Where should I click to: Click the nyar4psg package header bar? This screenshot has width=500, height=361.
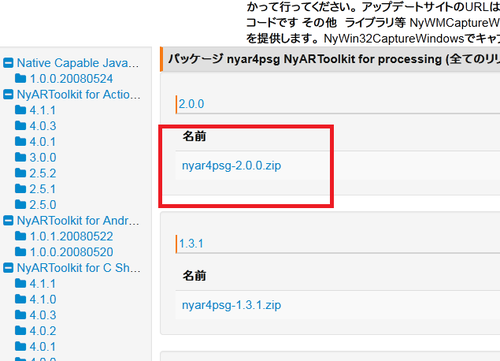[x=330, y=59]
